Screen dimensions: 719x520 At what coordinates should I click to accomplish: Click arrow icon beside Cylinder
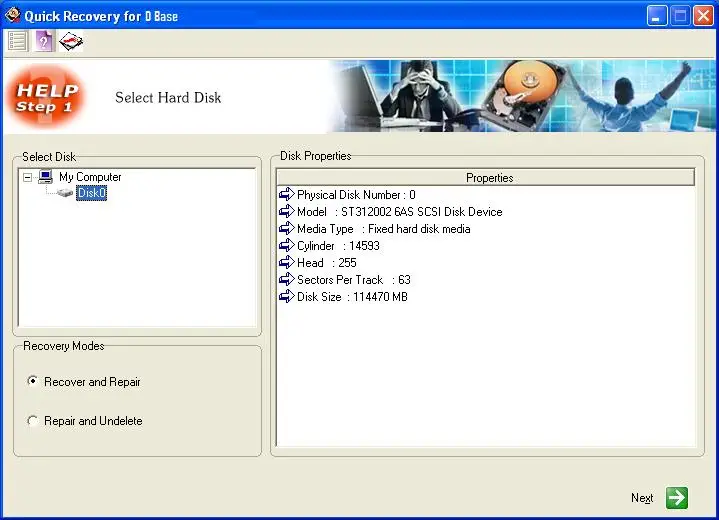pyautogui.click(x=287, y=245)
